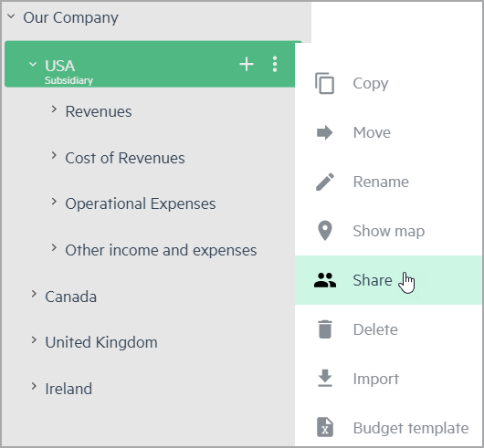This screenshot has width=484, height=448.
Task: Click the Share people icon
Action: point(325,280)
